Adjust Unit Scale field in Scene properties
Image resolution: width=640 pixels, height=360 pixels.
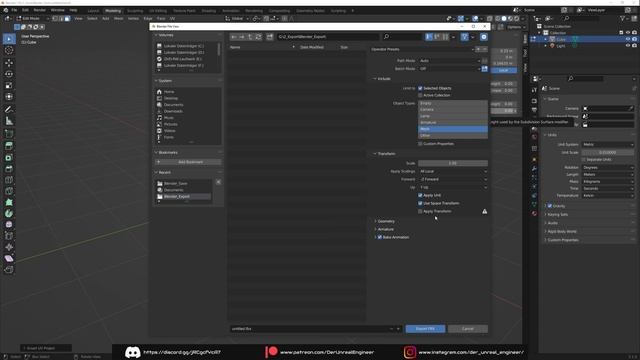[x=608, y=152]
